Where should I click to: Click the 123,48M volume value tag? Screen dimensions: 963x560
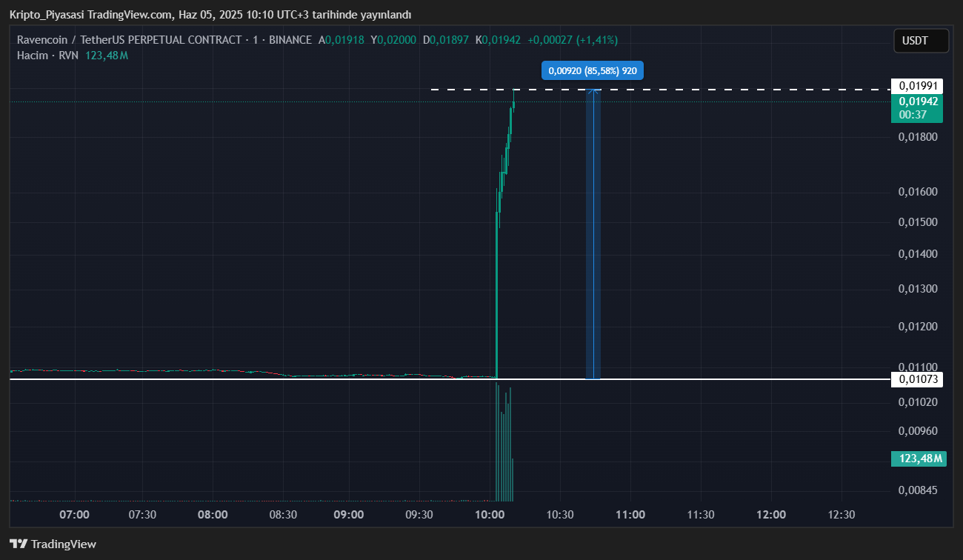(x=919, y=459)
